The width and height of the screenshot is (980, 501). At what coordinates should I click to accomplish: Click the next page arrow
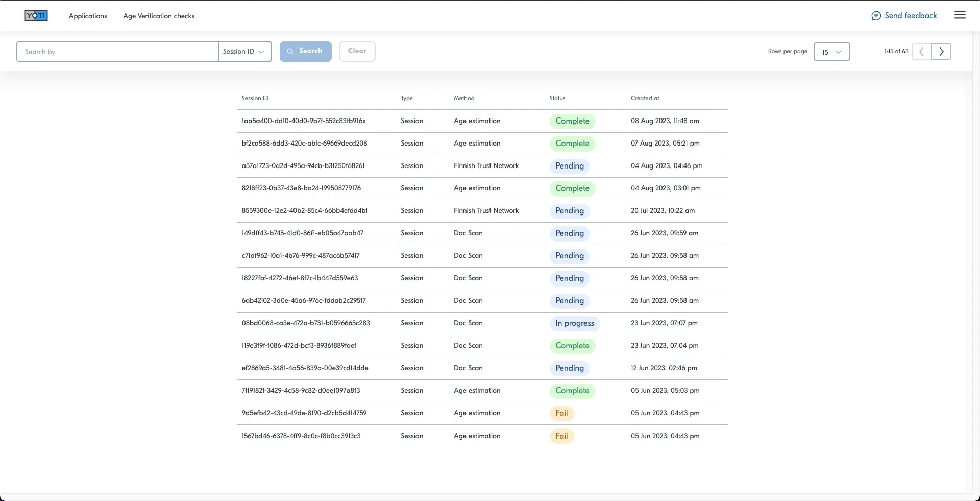pyautogui.click(x=941, y=52)
